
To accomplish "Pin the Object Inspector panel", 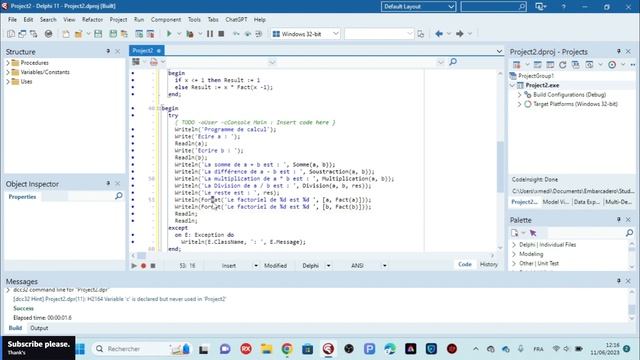I will (108, 184).
